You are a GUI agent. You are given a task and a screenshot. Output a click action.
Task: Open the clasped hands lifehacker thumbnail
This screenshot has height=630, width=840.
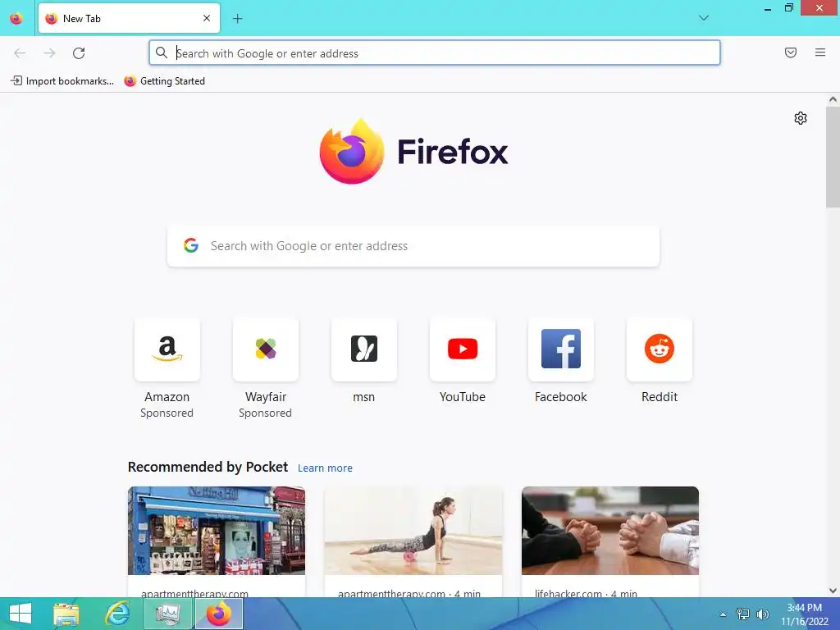click(x=610, y=531)
